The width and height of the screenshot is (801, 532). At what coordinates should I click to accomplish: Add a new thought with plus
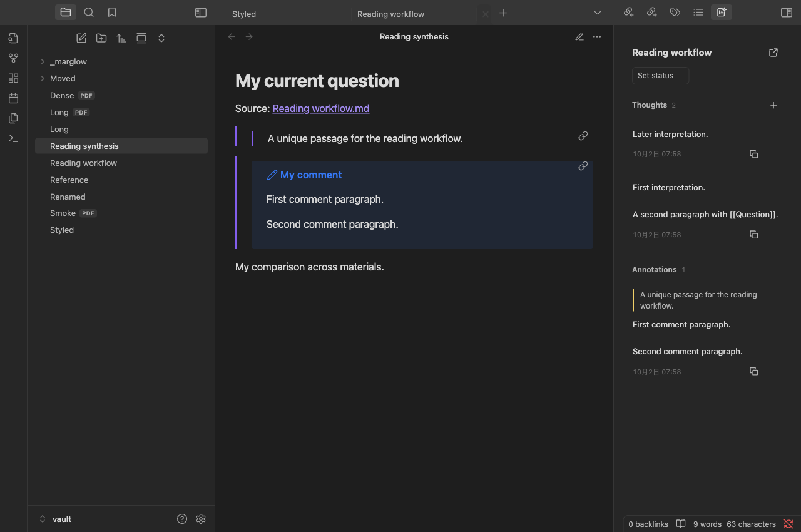(x=773, y=105)
